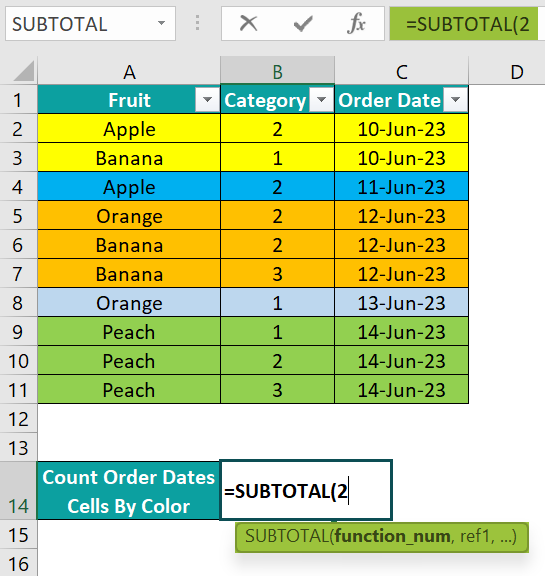Select column C header
Viewport: 545px width, 576px height.
tap(401, 71)
